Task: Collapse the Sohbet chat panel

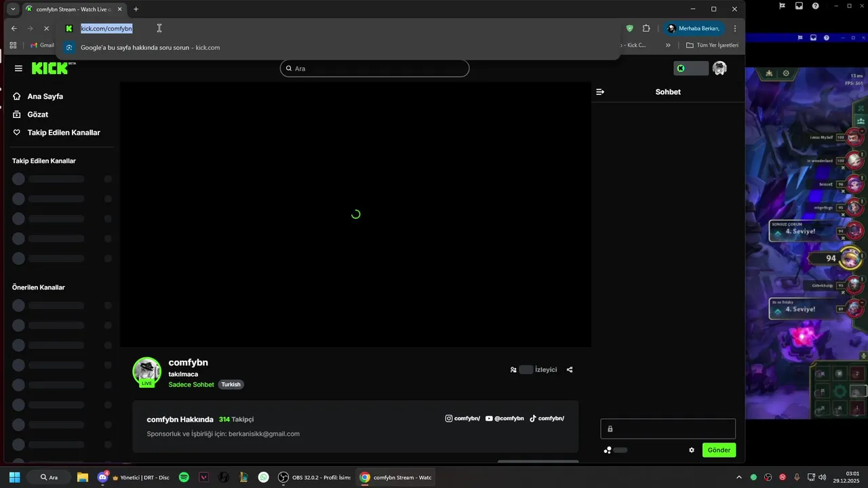Action: point(600,91)
